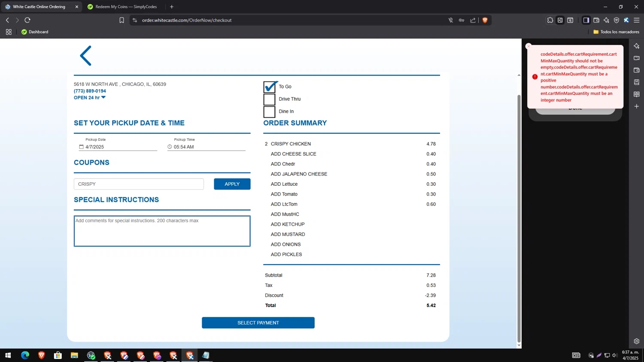644x362 pixels.
Task: Open saved passwords key icon
Action: [462, 20]
